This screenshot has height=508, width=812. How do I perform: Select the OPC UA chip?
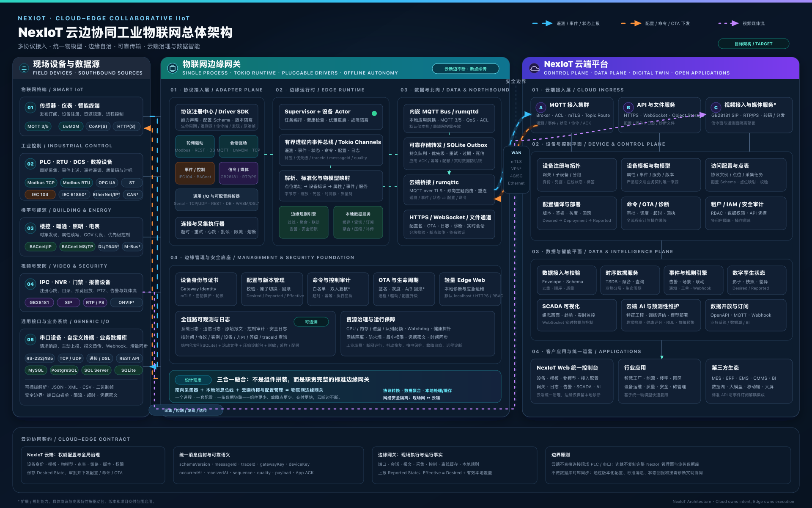107,182
